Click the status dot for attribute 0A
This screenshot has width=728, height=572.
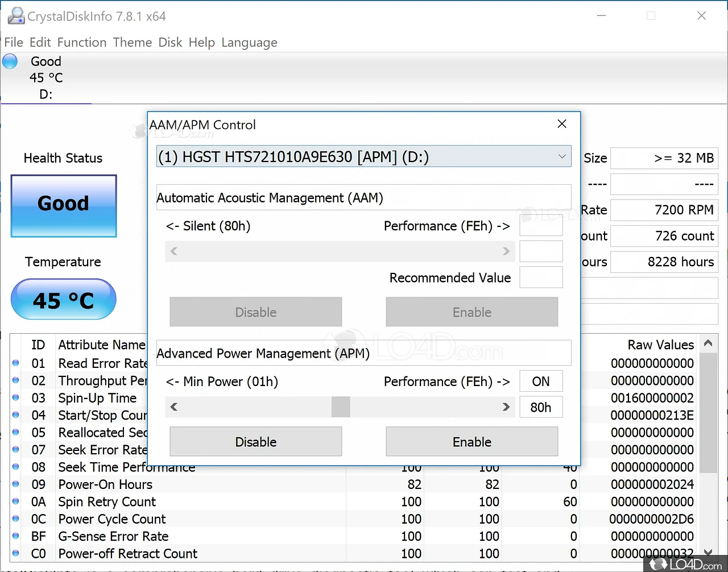coord(16,501)
